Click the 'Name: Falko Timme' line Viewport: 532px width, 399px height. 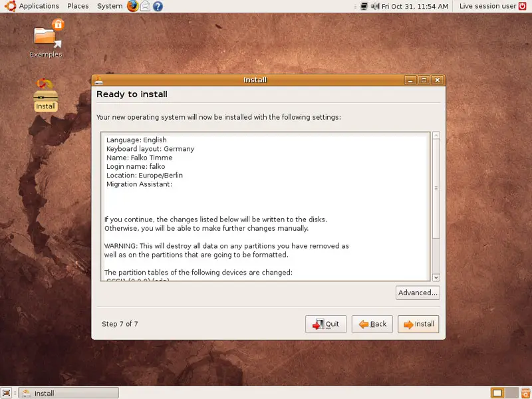tap(140, 158)
